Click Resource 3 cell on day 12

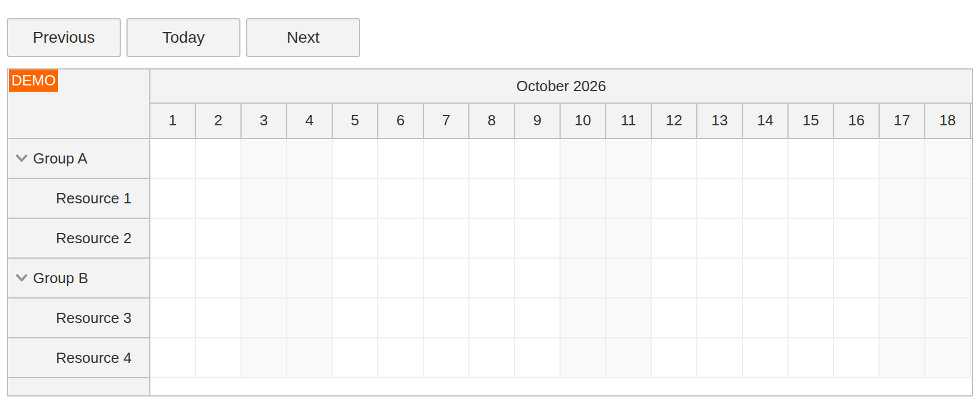[x=674, y=318]
